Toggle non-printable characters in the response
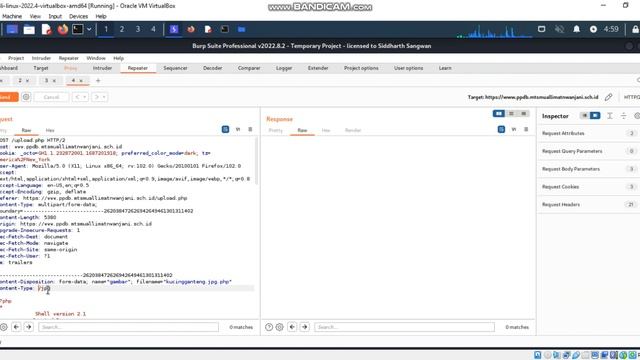640x360 pixels. [x=514, y=129]
